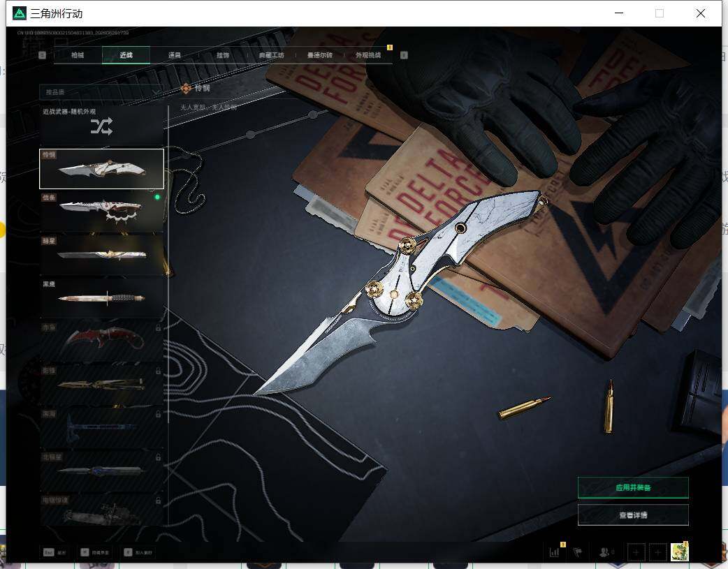
Task: Click the next tab arrow key icon
Action: (404, 54)
